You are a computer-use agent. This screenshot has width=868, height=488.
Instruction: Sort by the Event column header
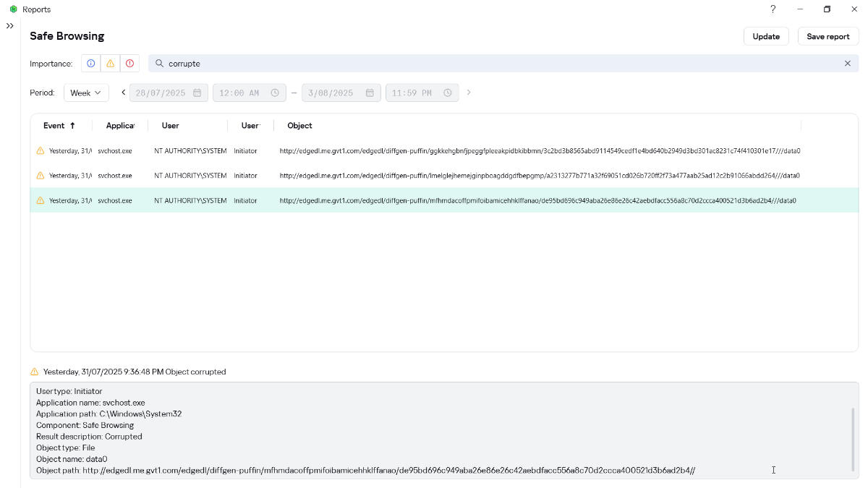pos(54,126)
